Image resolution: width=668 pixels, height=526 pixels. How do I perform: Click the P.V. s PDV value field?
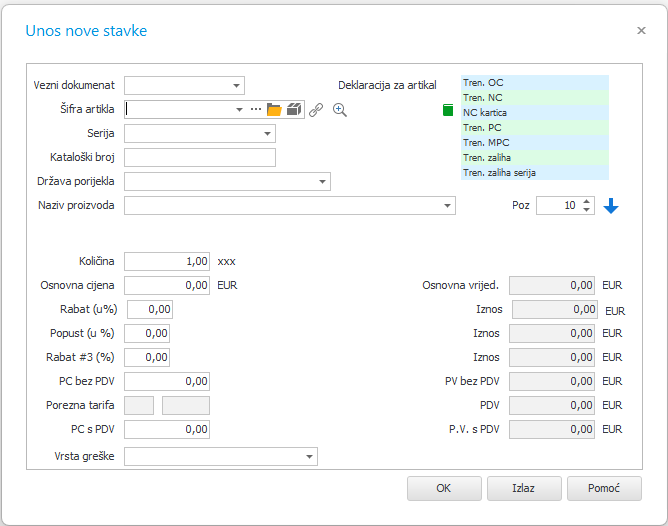[x=552, y=429]
